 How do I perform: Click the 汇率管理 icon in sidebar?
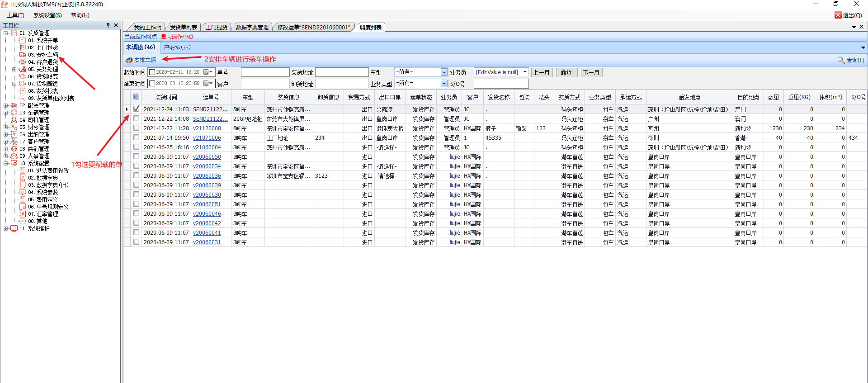tap(23, 214)
